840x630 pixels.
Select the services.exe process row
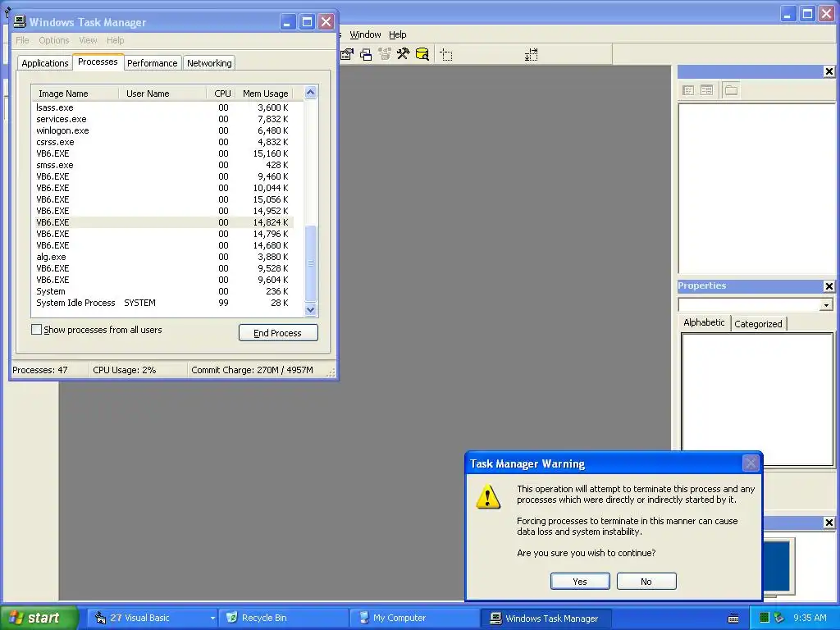(163, 119)
